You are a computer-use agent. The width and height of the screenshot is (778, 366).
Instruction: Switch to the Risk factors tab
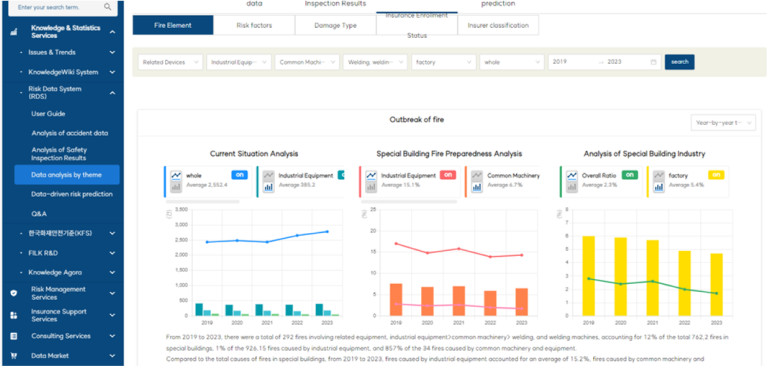coord(254,25)
